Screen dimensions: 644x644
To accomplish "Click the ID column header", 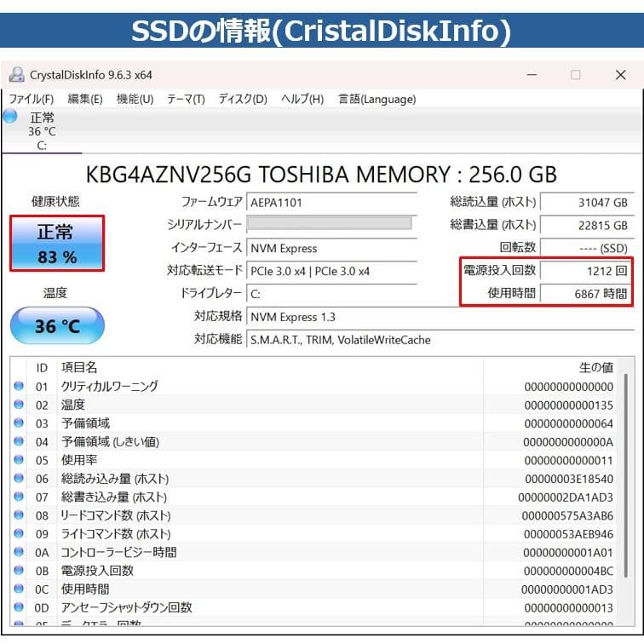I will pyautogui.click(x=42, y=368).
